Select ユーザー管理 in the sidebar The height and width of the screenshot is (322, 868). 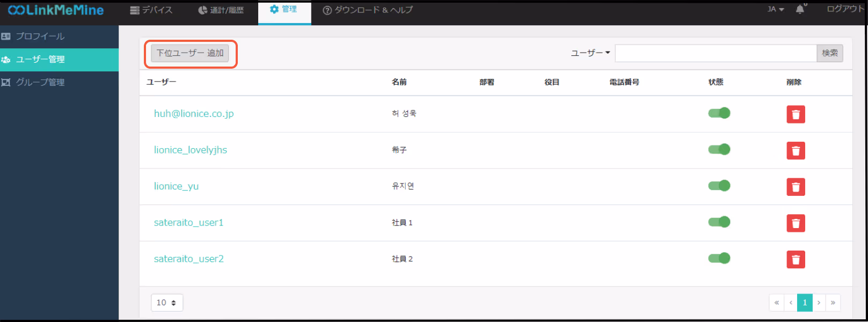pos(59,60)
